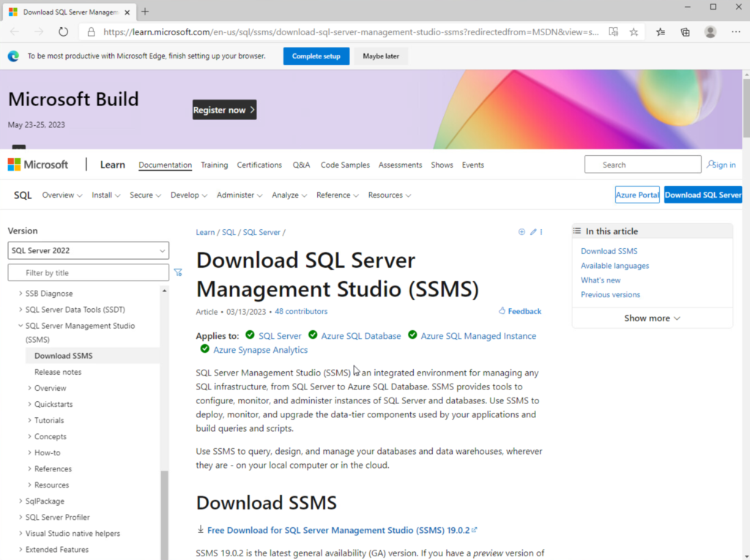Expand the Install dropdown in SQL nav

tap(105, 195)
